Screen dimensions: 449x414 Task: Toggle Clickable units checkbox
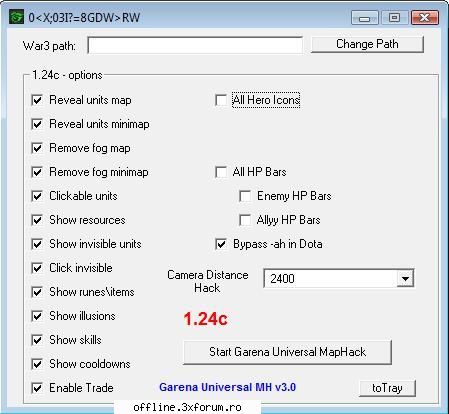(x=37, y=196)
